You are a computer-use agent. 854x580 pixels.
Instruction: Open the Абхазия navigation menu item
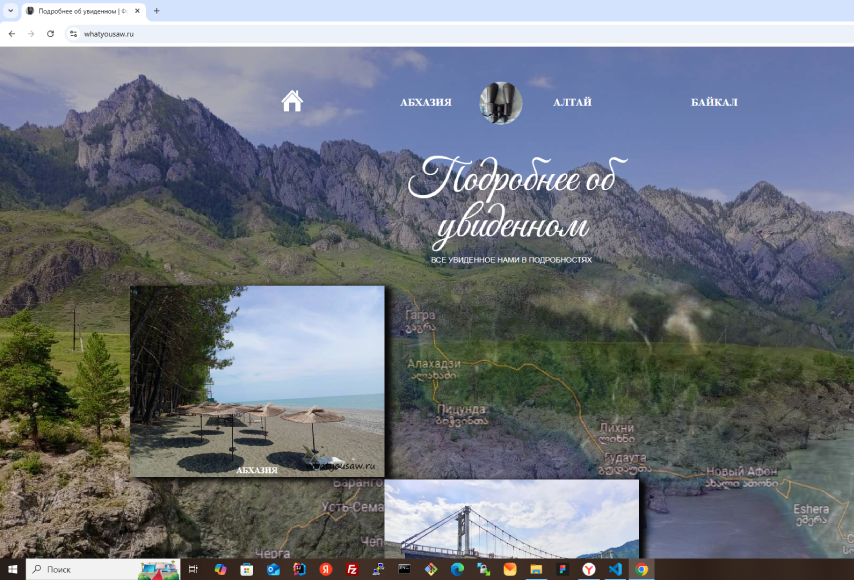tap(425, 102)
